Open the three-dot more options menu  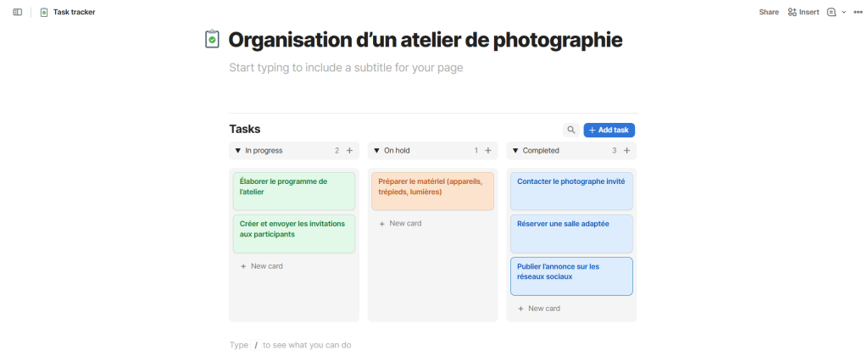coord(857,12)
